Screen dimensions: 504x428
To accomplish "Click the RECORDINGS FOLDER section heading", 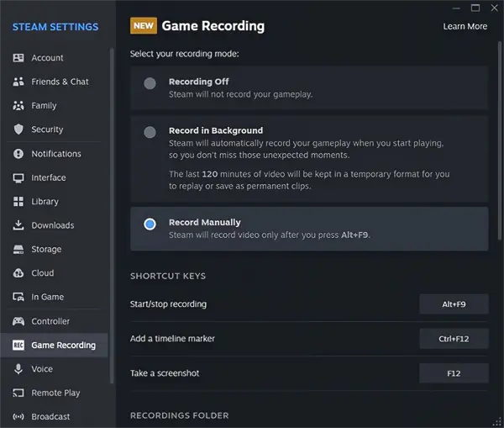I will (x=180, y=415).
